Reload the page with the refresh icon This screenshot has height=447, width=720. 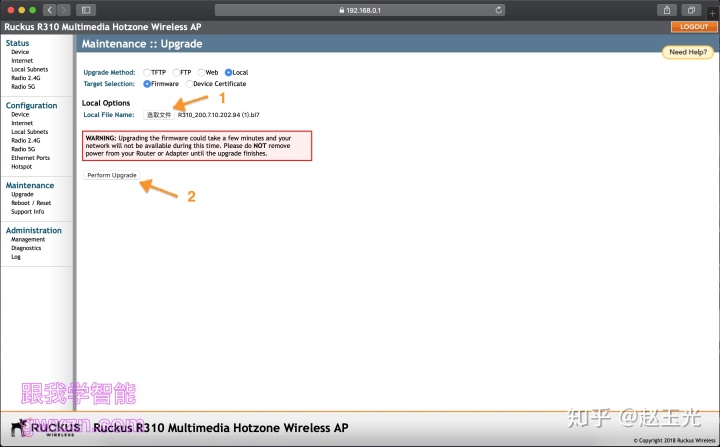click(499, 10)
